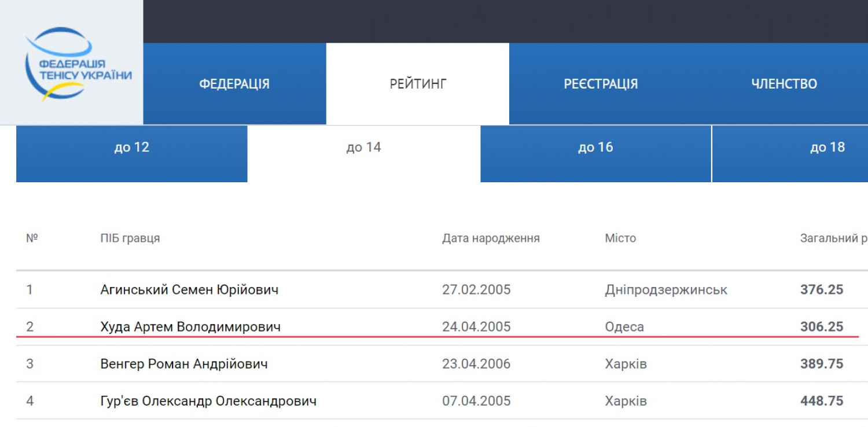
Task: Select the до 14 age tab
Action: 363,148
